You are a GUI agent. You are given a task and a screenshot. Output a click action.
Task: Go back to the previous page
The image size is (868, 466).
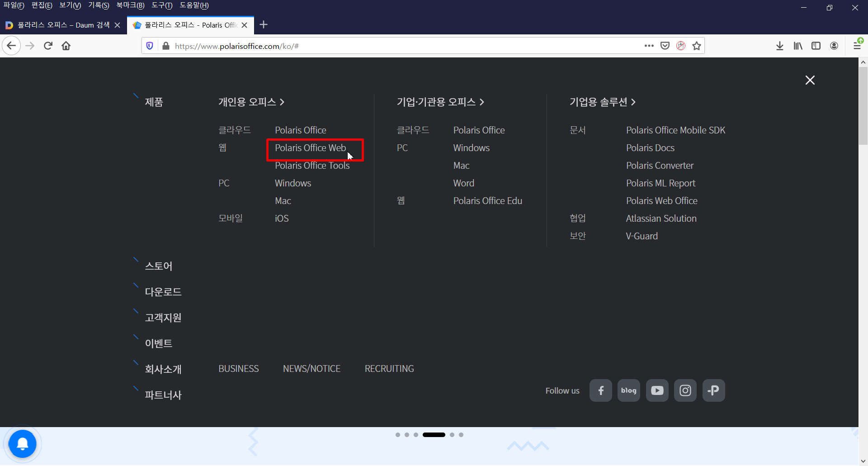(x=11, y=46)
